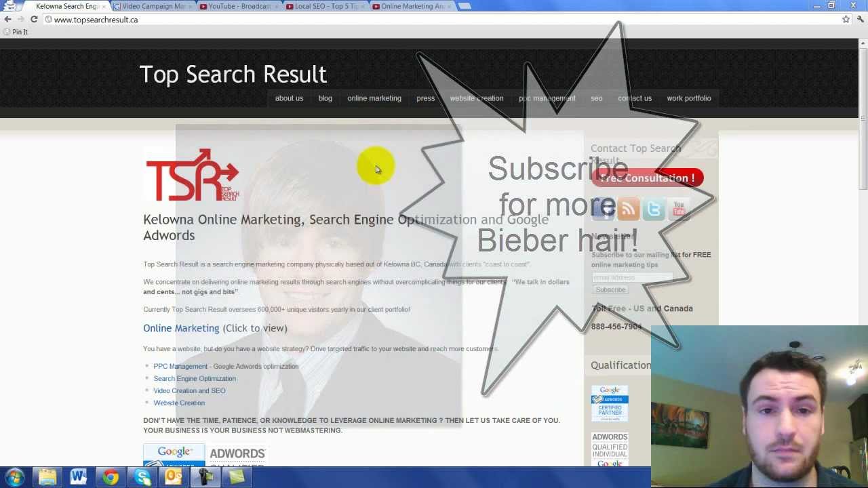Click the TSR logo image
The height and width of the screenshot is (488, 868).
[193, 175]
